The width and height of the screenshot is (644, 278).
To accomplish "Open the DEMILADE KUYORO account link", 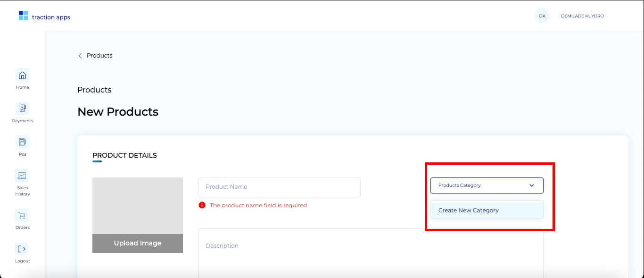I will [x=582, y=16].
